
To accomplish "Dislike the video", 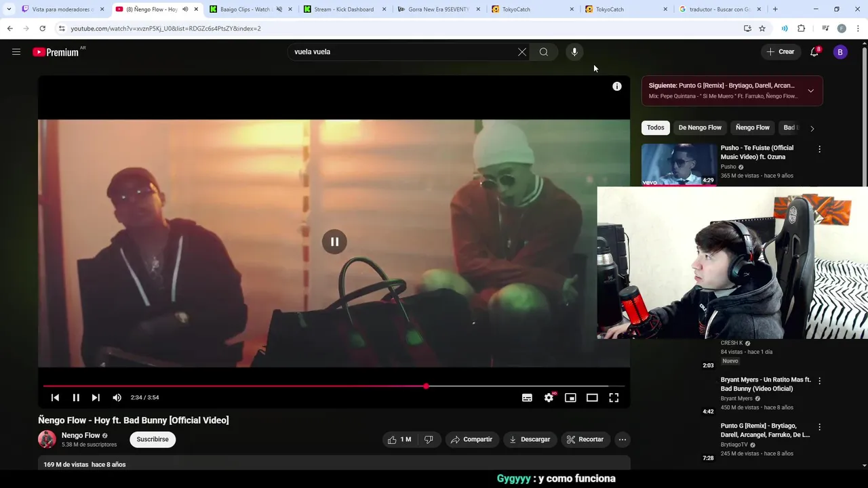I will (429, 439).
